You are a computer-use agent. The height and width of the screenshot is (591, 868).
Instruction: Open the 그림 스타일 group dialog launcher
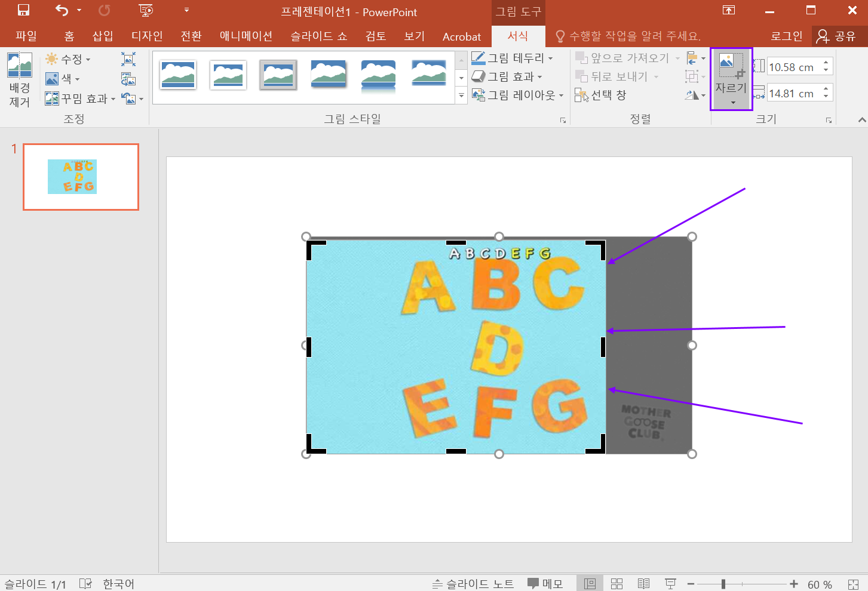pos(563,121)
